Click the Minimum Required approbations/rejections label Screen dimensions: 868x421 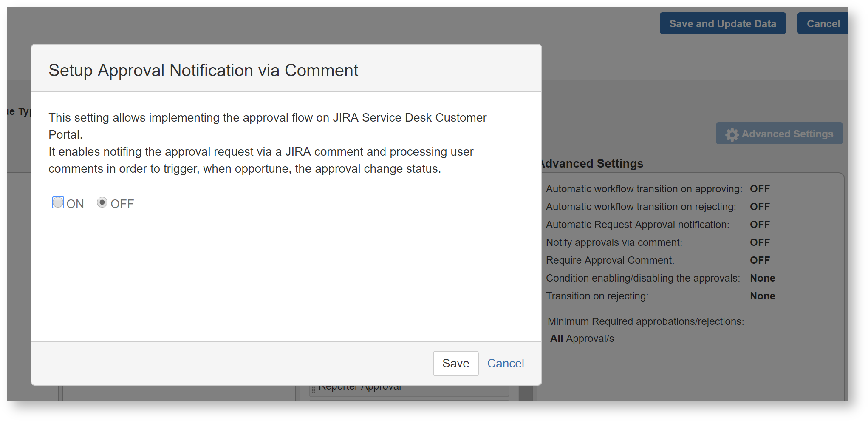click(x=645, y=321)
